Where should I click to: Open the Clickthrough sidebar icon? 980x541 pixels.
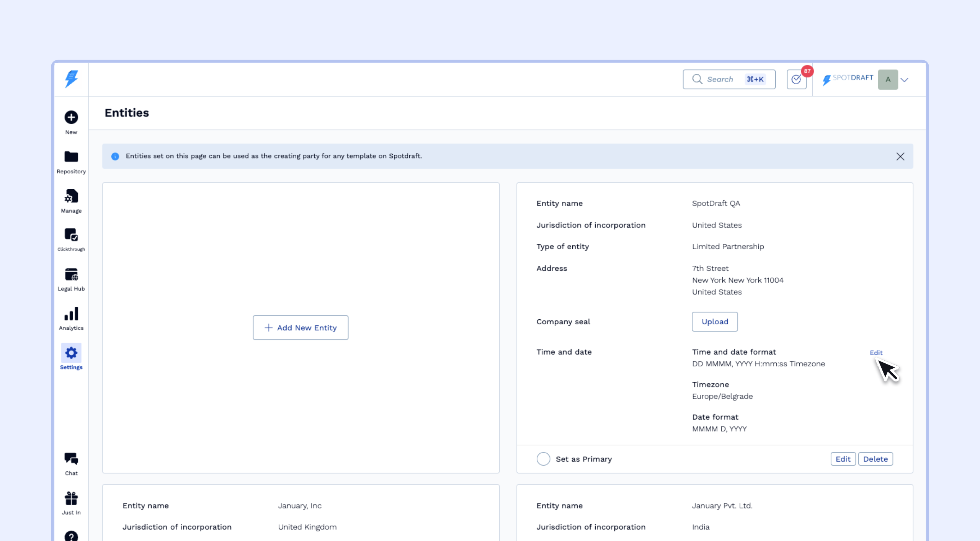[71, 235]
